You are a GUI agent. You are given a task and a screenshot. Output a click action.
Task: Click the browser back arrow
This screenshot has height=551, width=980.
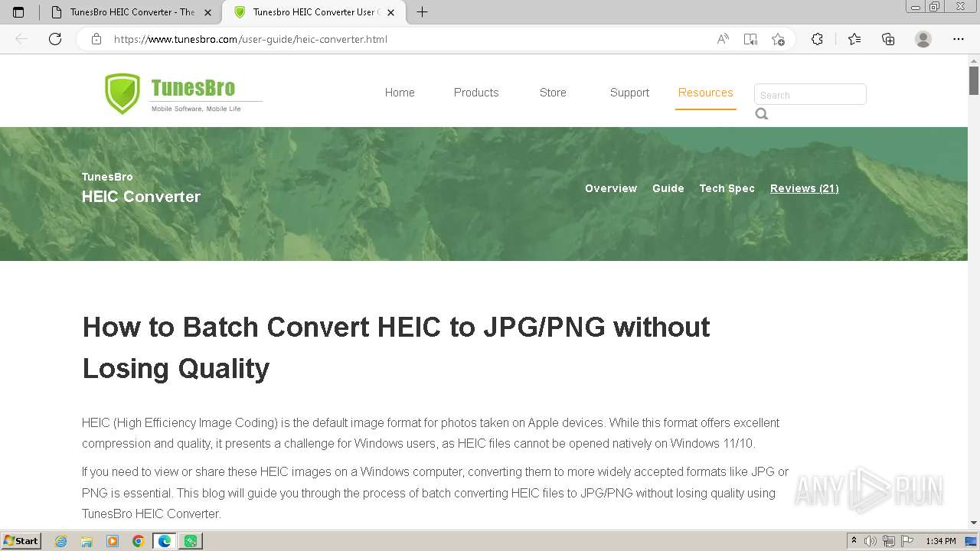point(21,39)
